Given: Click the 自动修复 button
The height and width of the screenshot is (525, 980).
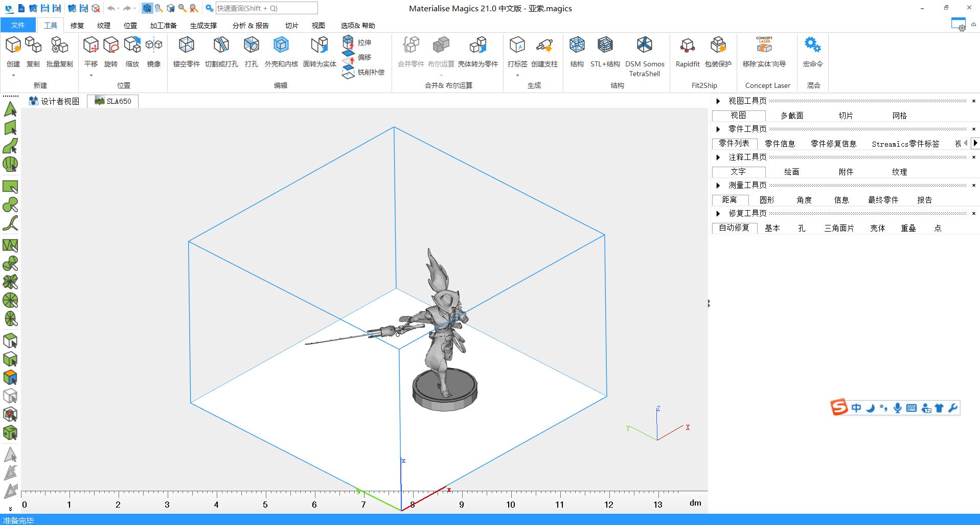Looking at the screenshot, I should [x=734, y=228].
